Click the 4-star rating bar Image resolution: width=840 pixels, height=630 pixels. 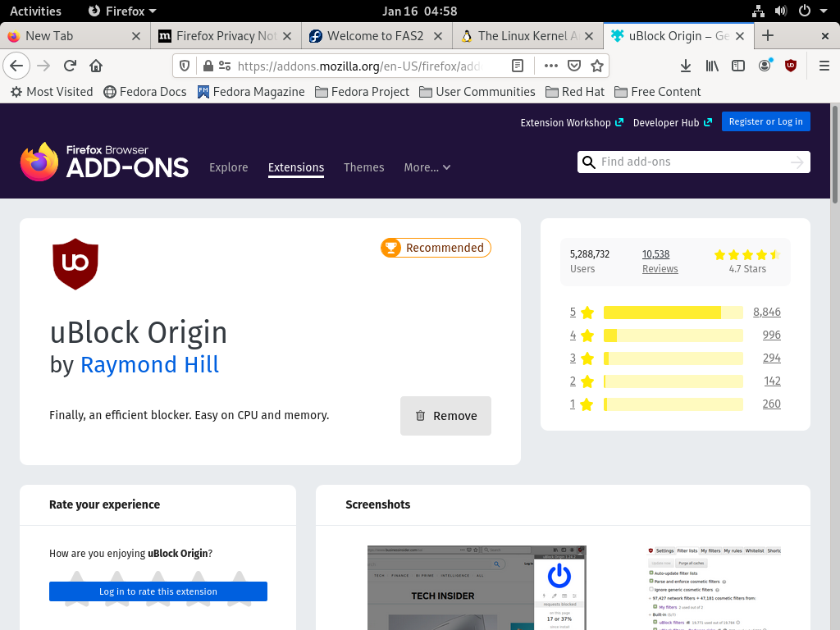point(673,336)
